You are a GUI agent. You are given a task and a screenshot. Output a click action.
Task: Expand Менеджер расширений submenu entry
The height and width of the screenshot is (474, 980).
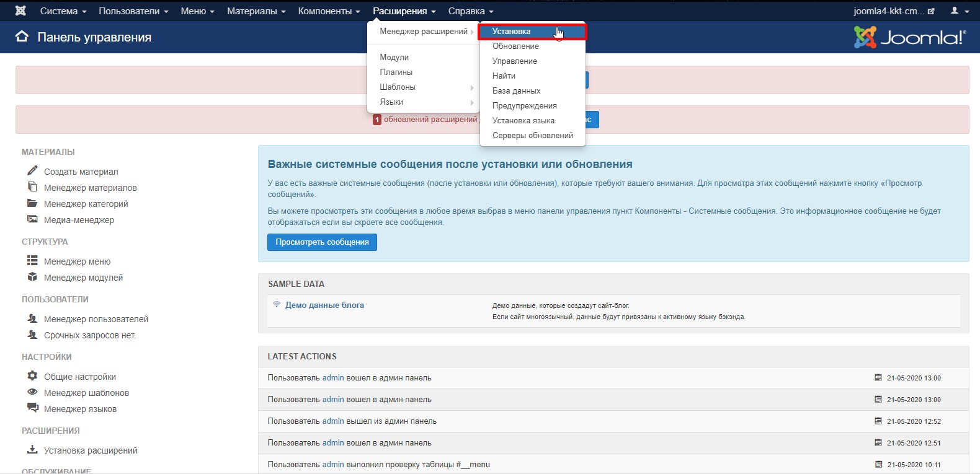(x=424, y=32)
